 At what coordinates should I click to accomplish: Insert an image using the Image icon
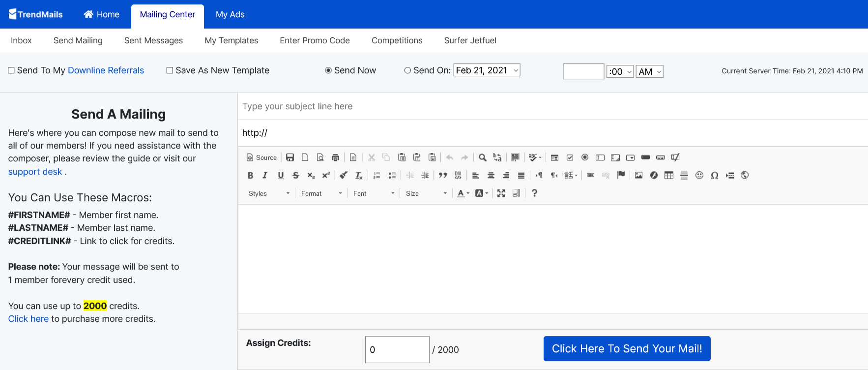click(x=638, y=175)
